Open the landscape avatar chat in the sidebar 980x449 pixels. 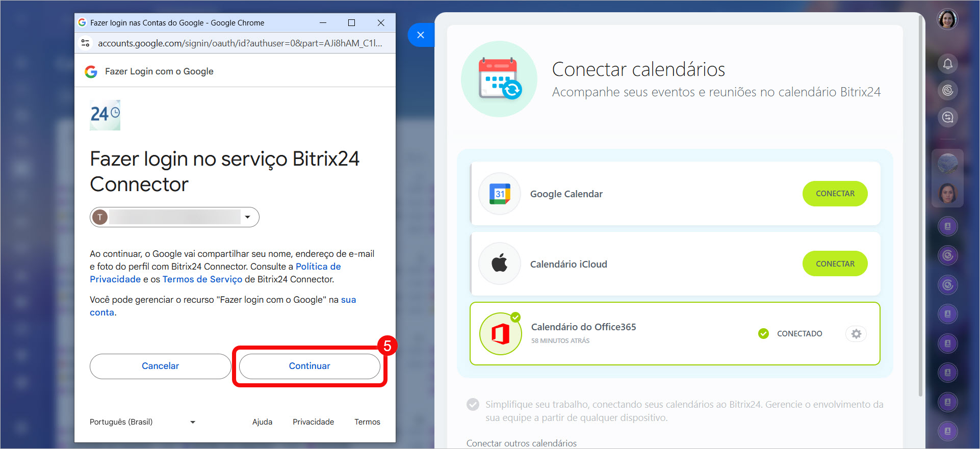pyautogui.click(x=947, y=164)
